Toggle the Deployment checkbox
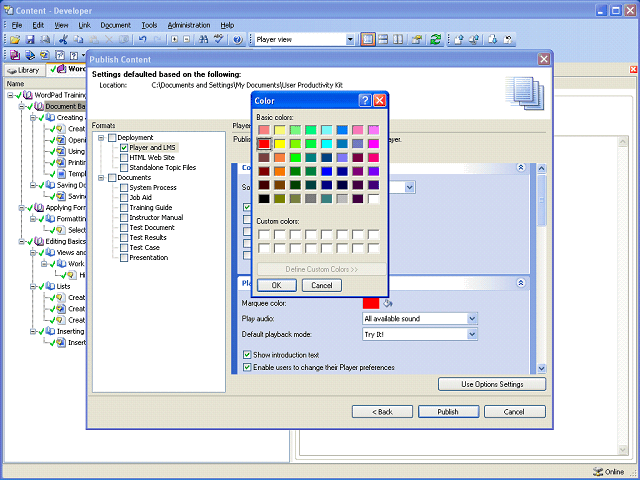 (x=112, y=138)
